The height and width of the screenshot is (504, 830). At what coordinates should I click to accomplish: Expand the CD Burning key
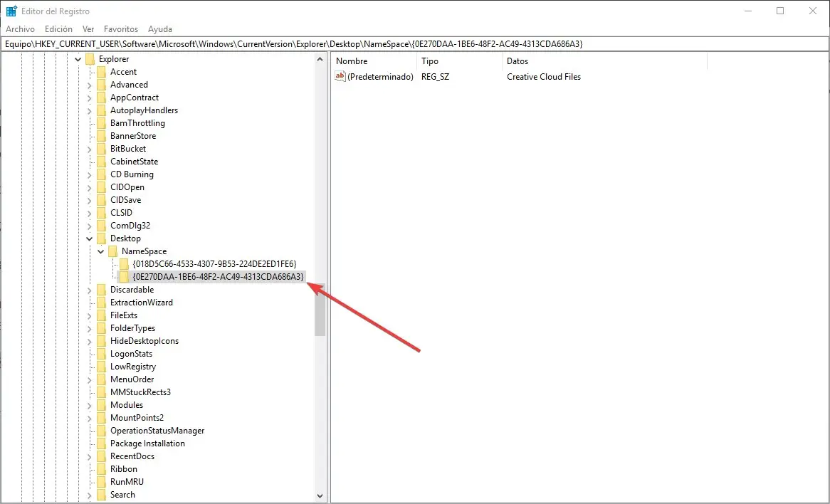[90, 174]
